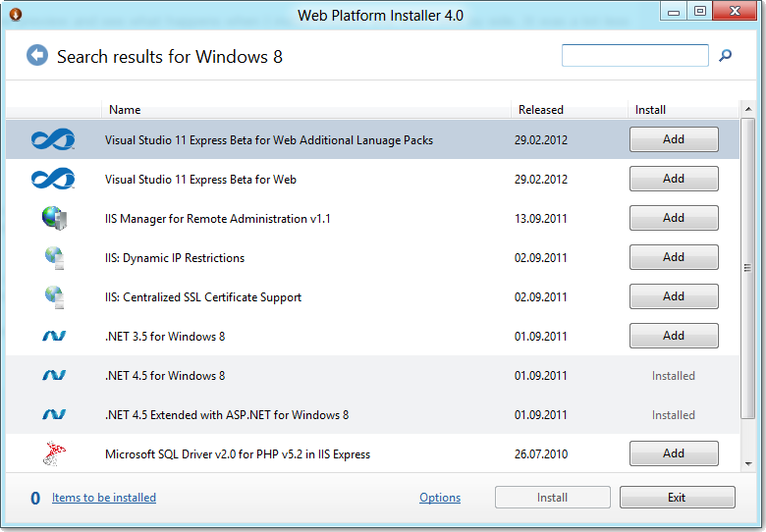Sort by the Name column header
This screenshot has width=766, height=532.
coord(306,110)
